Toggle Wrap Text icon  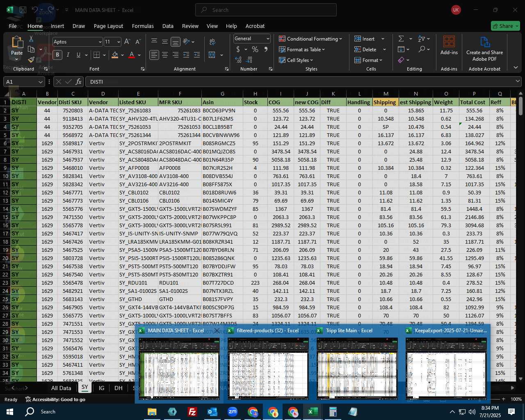(x=212, y=42)
